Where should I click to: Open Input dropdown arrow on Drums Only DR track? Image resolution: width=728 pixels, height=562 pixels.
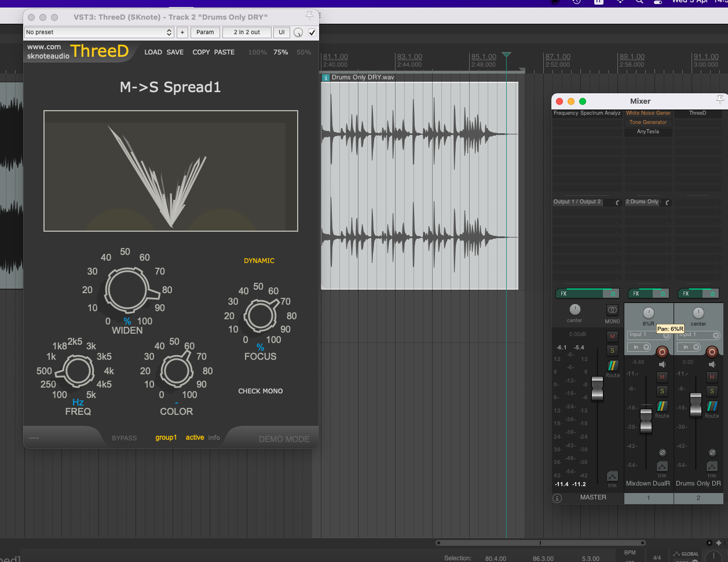pos(716,335)
